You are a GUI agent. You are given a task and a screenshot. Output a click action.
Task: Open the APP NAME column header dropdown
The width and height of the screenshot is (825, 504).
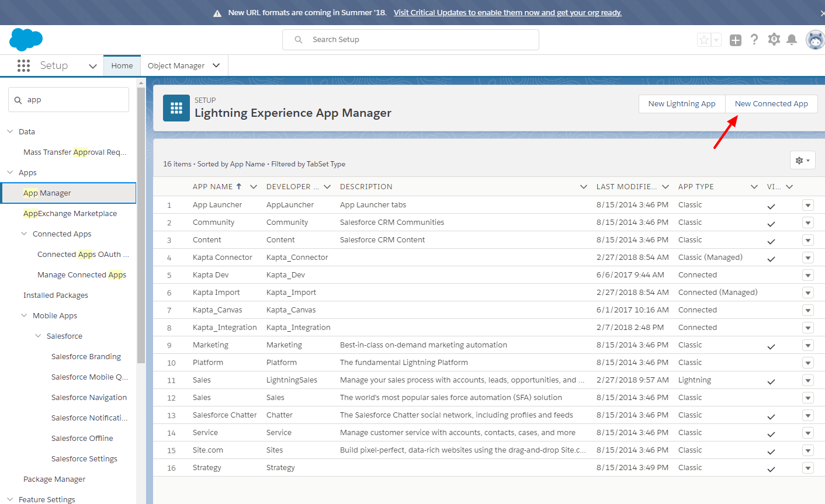point(253,186)
